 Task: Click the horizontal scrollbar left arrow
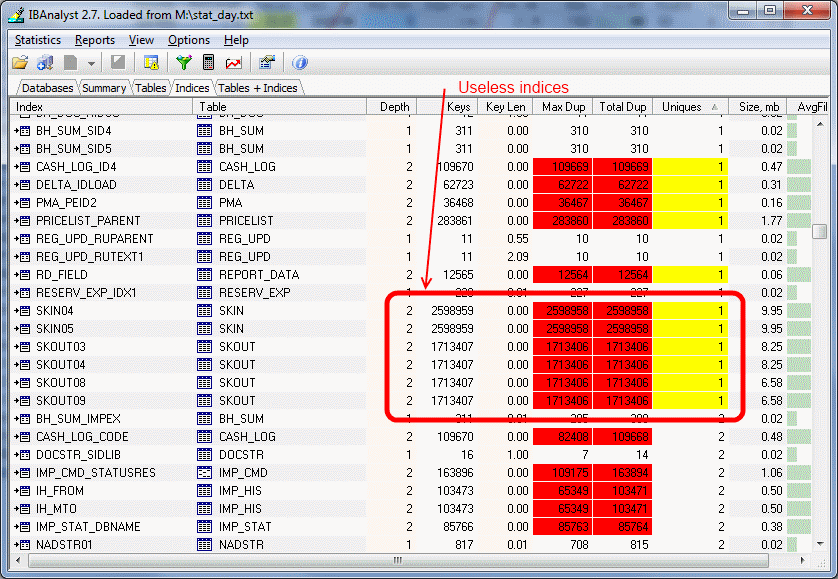(19, 560)
